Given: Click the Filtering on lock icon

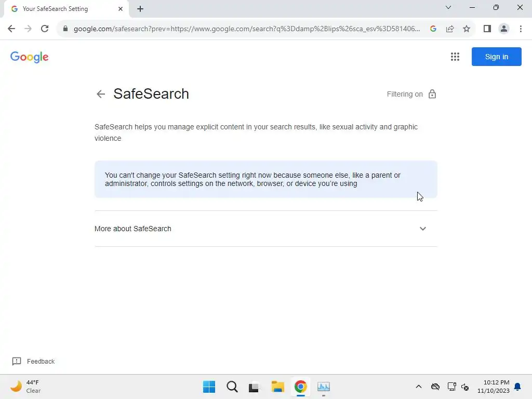Looking at the screenshot, I should 432,94.
